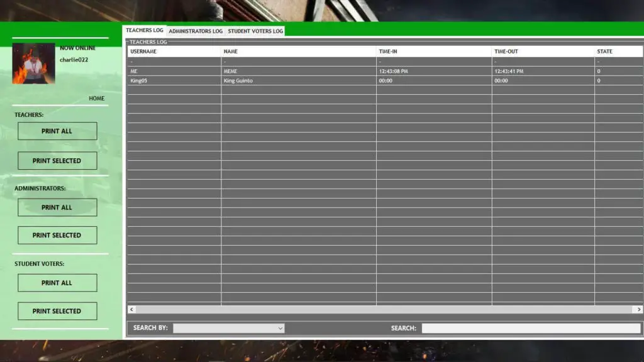This screenshot has height=362, width=644.
Task: Click the left scroll arrow of the table
Action: pyautogui.click(x=131, y=309)
